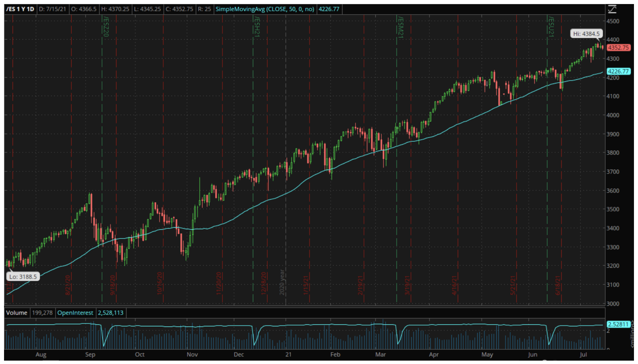Click the 12/18/20 expiration date marker
Image resolution: width=638 pixels, height=364 pixels.
[263, 283]
